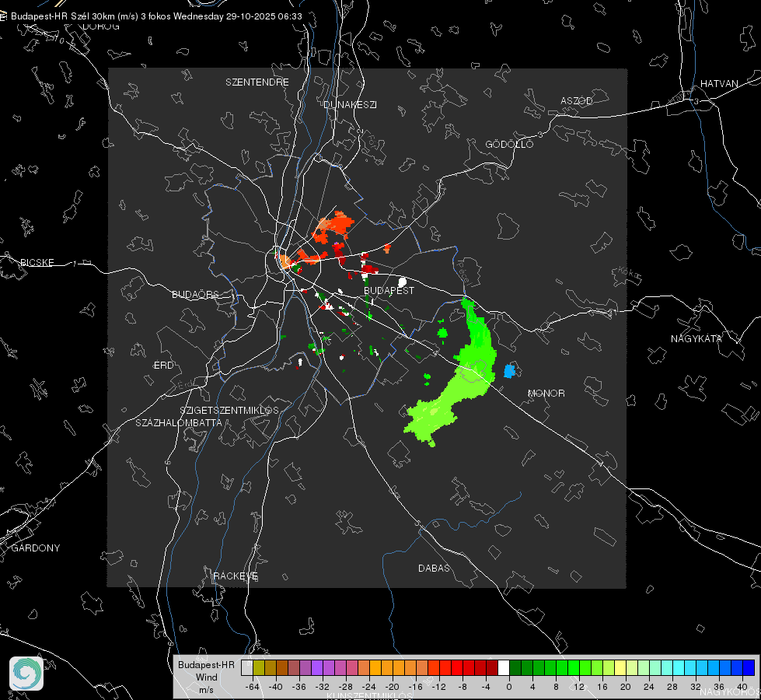Click the '-4' legend tick value

point(486,687)
